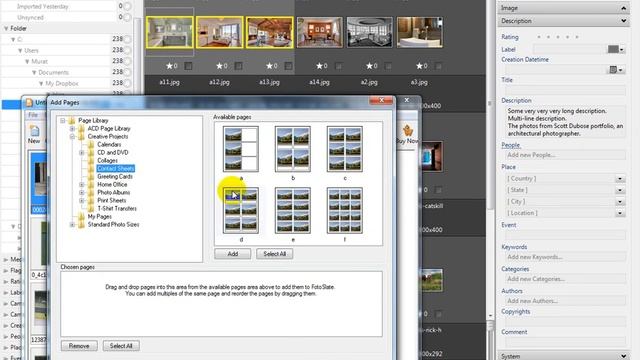The height and width of the screenshot is (360, 640).
Task: Open the Label color dropdown
Action: point(621,49)
